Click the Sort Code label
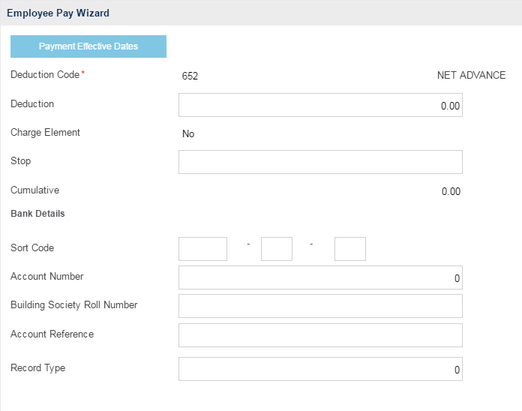This screenshot has height=411, width=522. 32,248
